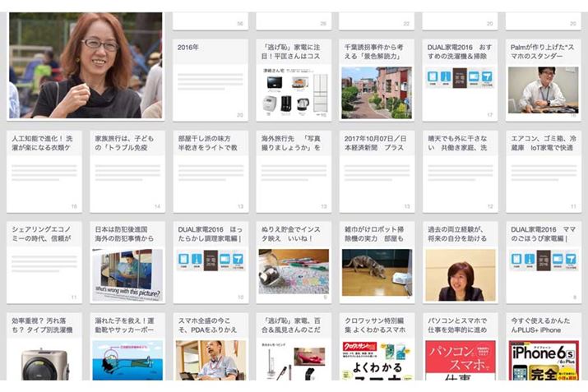This screenshot has width=588, height=392.
Task: Click the よくわかるスマホ magazine cover
Action: (377, 360)
